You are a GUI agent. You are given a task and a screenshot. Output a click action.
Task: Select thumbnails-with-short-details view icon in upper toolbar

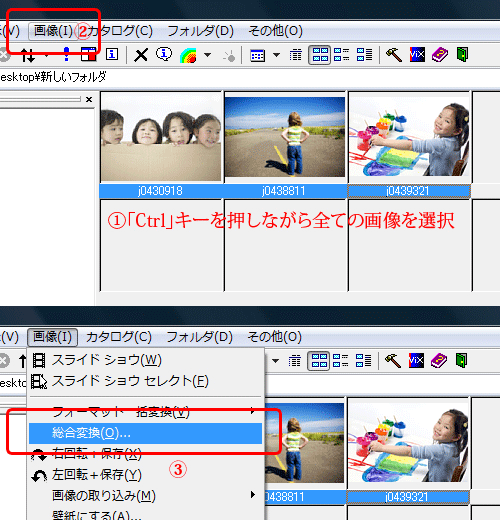[341, 55]
